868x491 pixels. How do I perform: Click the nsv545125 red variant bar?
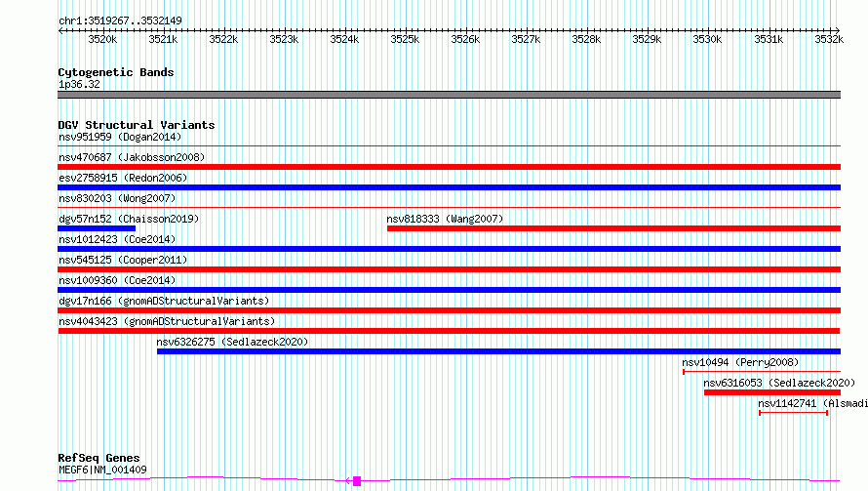pos(449,269)
